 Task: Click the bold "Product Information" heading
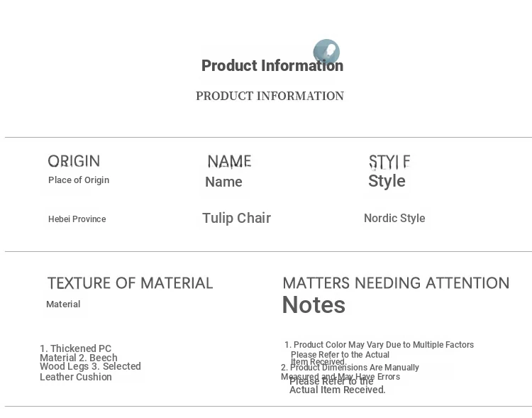point(272,66)
